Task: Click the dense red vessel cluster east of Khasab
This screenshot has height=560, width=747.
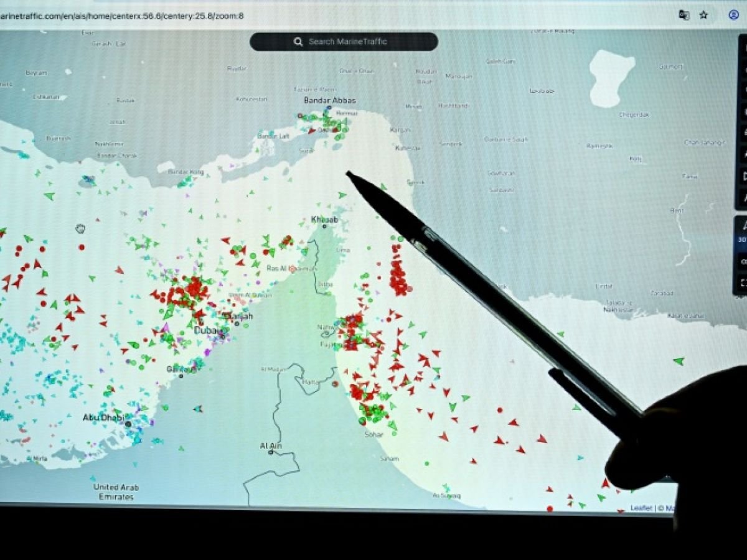Action: tap(399, 274)
